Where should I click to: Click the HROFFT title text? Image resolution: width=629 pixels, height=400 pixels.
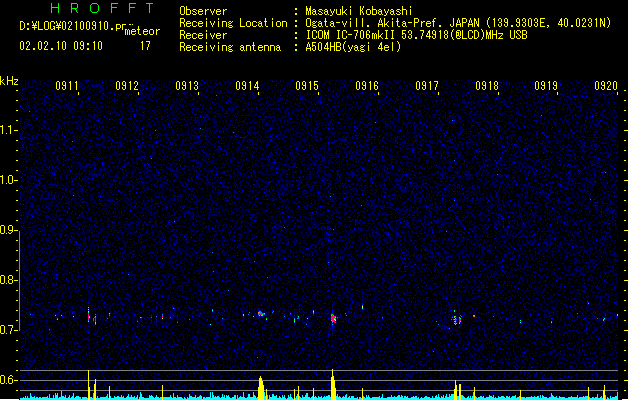(102, 8)
